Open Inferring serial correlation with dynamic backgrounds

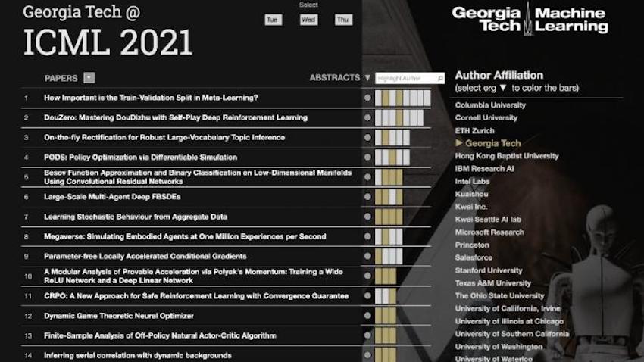click(138, 355)
